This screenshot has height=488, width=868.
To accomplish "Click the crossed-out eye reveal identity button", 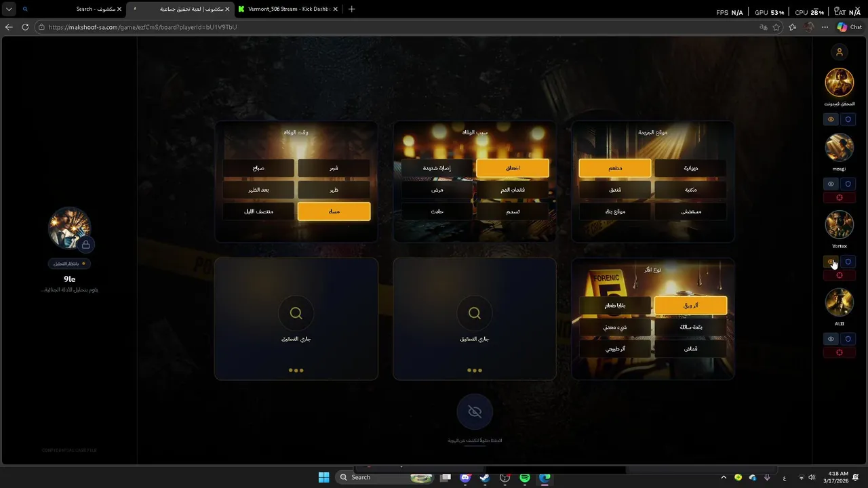I will (x=475, y=411).
